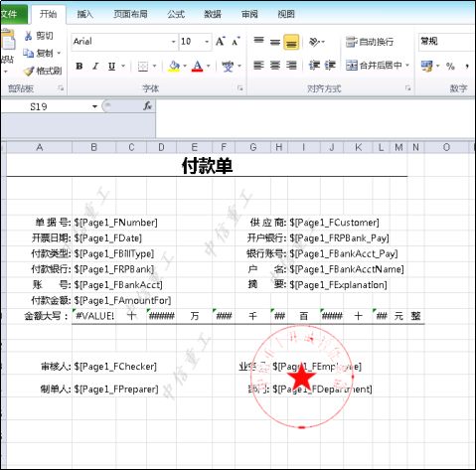
Task: Select cell with $[Page1_FCustomer]
Action: click(334, 223)
